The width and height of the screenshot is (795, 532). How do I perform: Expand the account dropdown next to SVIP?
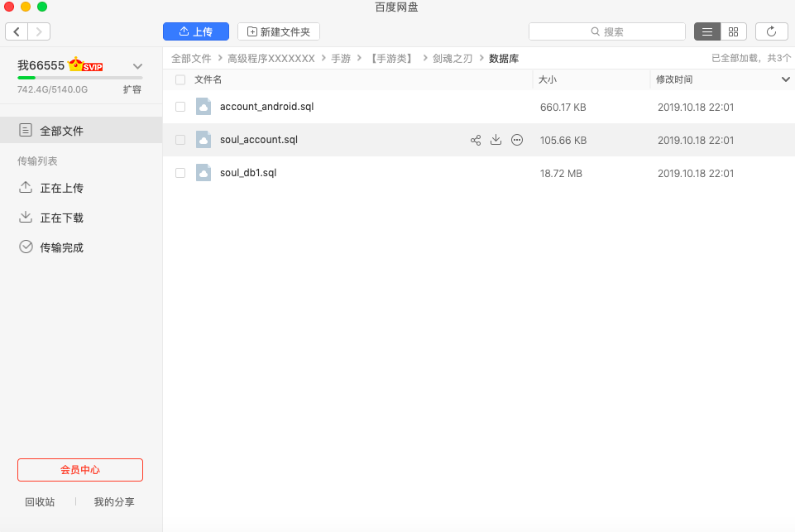click(138, 66)
